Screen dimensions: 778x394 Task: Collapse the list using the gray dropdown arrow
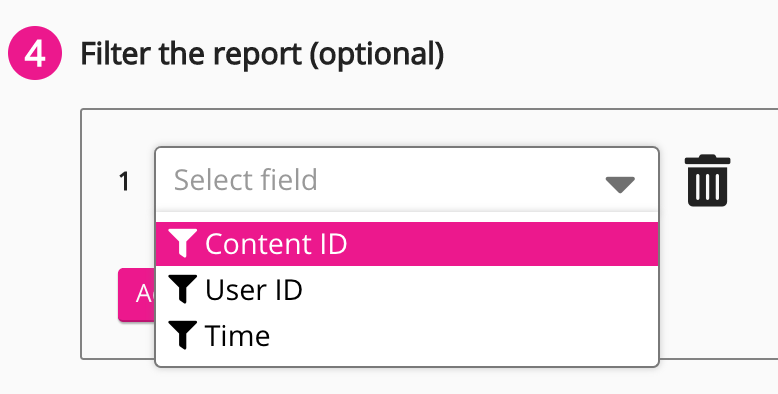tap(620, 185)
